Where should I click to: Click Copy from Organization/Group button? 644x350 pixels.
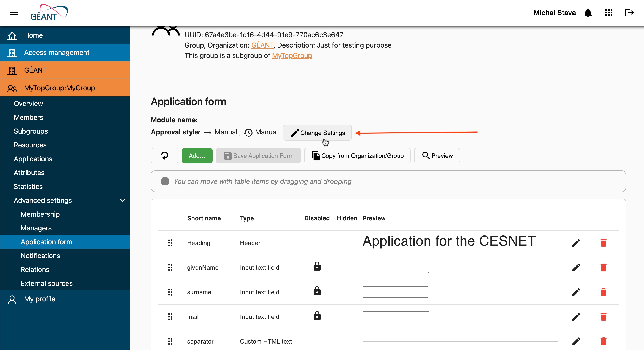pos(357,156)
